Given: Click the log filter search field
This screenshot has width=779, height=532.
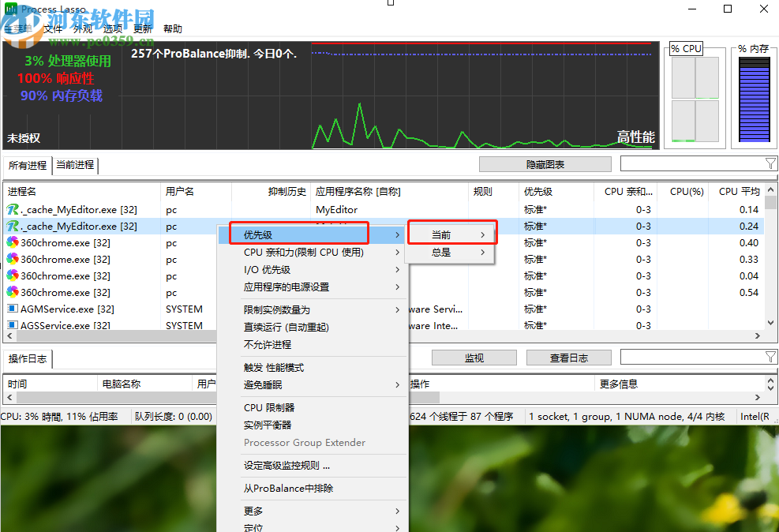Looking at the screenshot, I should (693, 357).
